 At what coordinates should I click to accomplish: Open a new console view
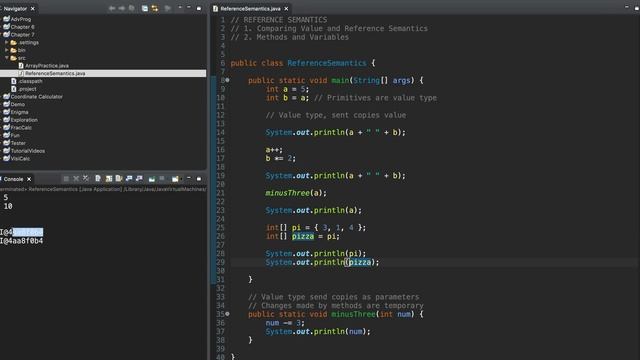[175, 179]
